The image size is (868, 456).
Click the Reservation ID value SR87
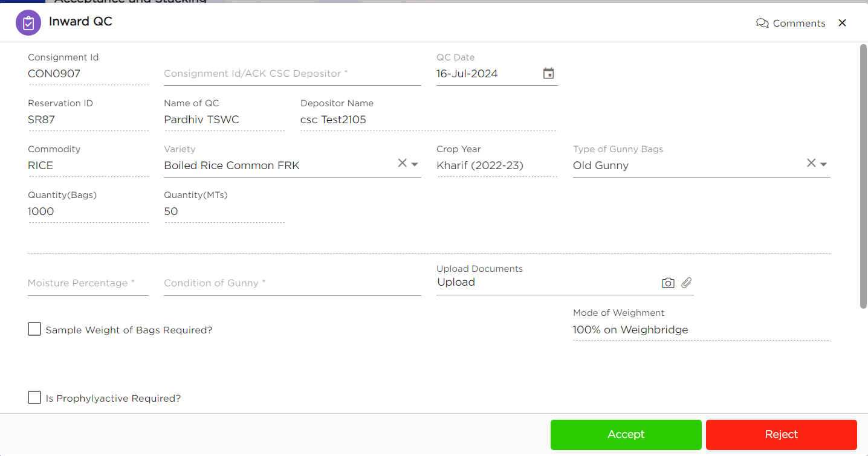coord(41,120)
